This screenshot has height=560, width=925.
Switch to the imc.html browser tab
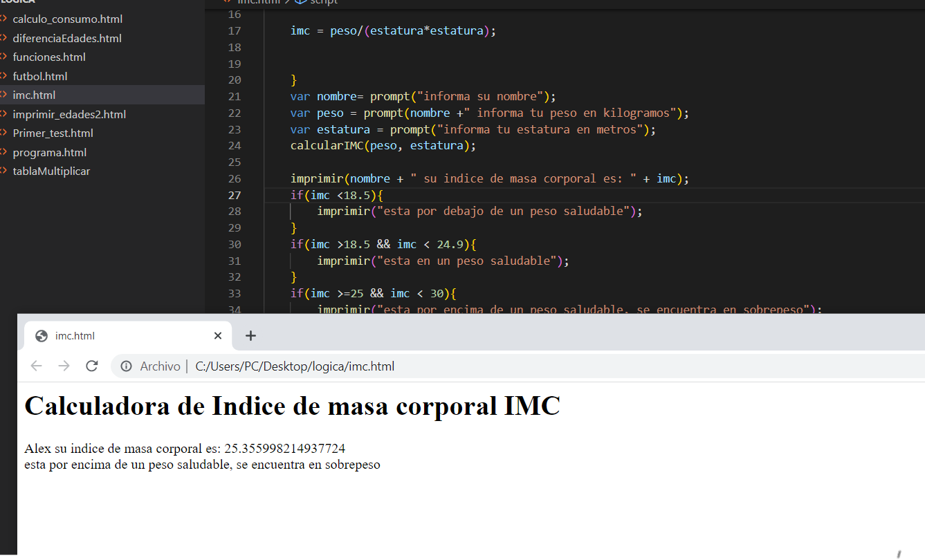point(128,336)
